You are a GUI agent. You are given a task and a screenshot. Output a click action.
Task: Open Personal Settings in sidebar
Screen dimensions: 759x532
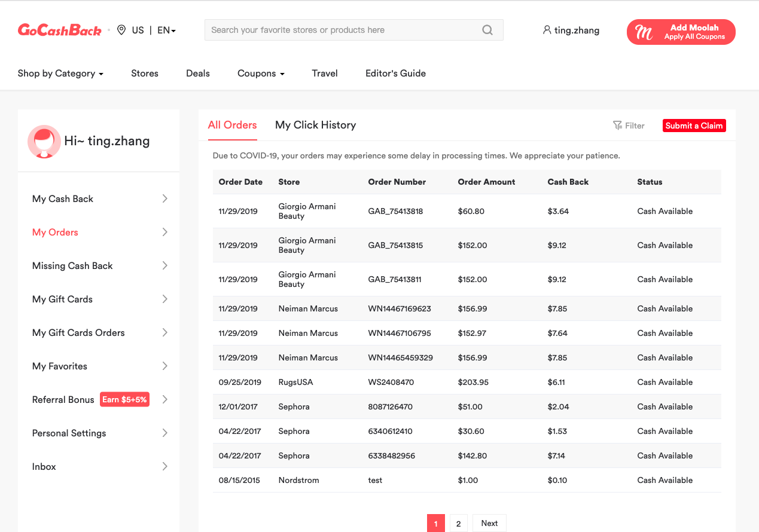tap(69, 433)
